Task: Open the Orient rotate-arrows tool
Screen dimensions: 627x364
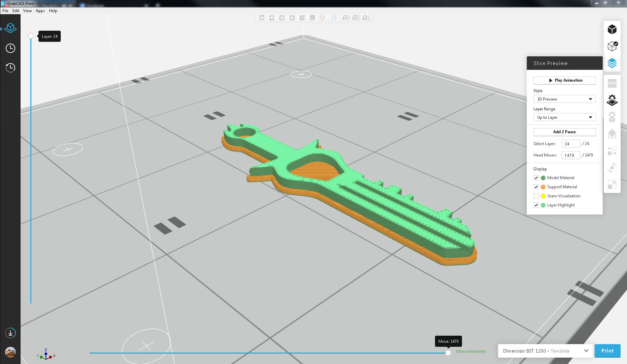Action: click(612, 168)
